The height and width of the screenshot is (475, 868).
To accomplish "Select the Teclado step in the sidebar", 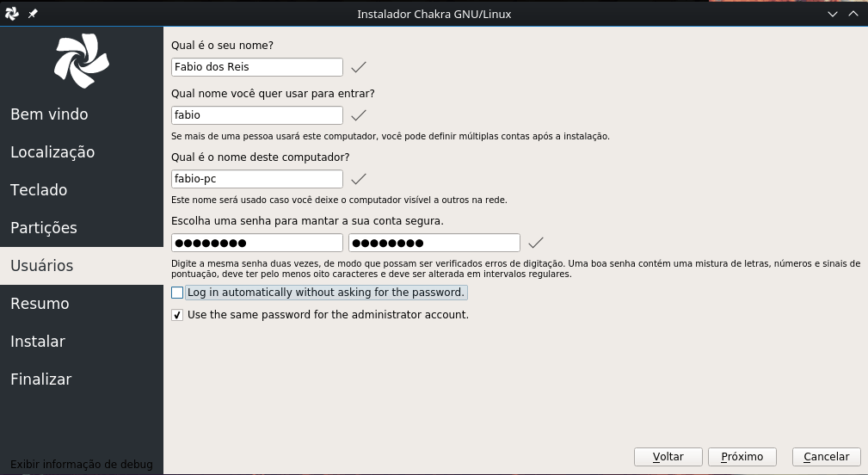I will click(39, 190).
